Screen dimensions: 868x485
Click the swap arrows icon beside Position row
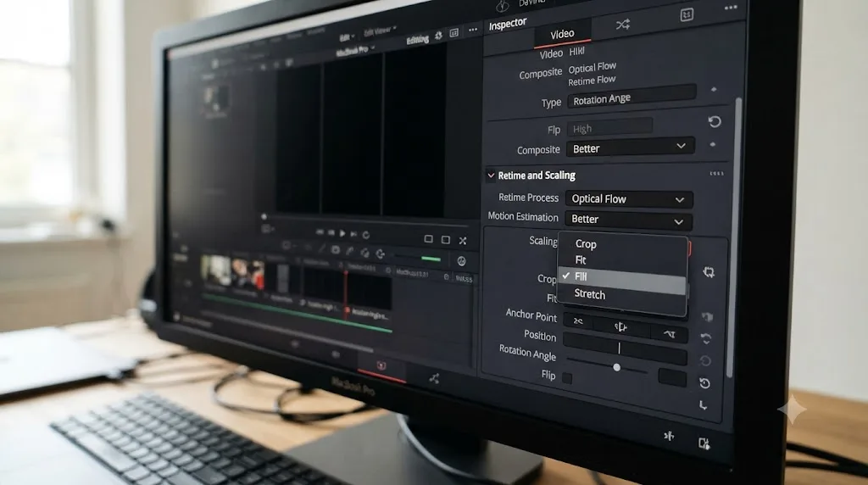click(706, 338)
